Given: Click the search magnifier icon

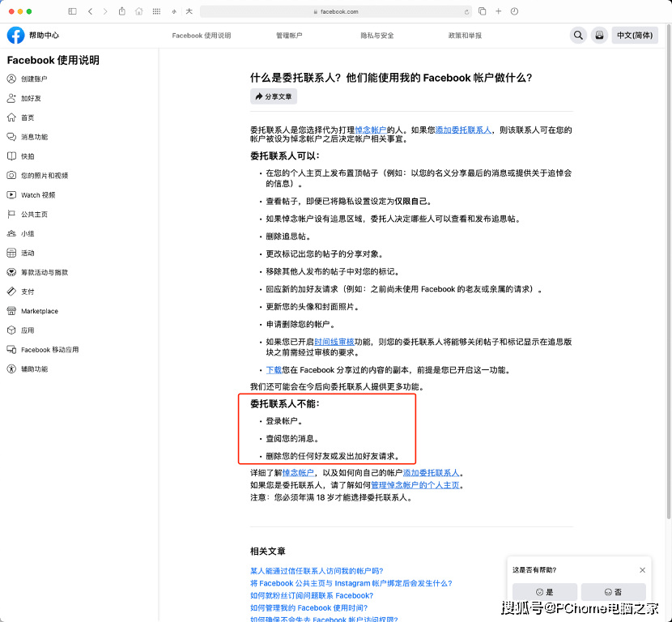Looking at the screenshot, I should pos(578,35).
